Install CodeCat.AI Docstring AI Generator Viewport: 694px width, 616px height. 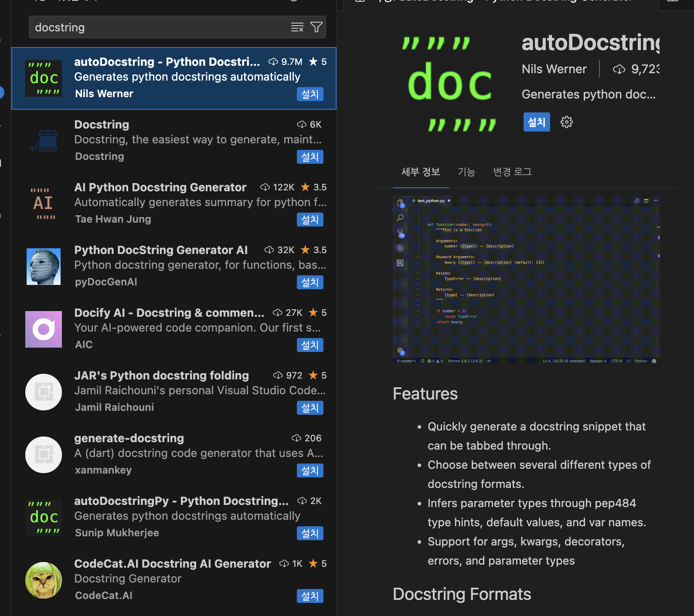[310, 596]
